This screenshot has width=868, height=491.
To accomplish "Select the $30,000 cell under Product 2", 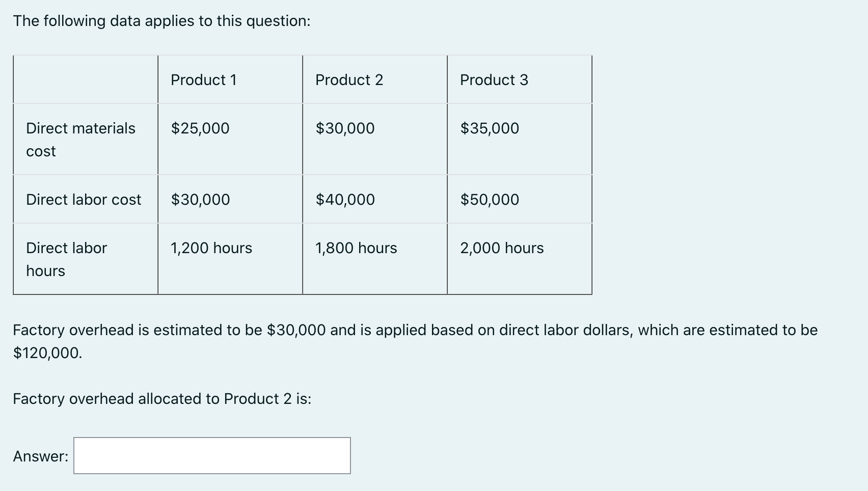I will (x=344, y=128).
